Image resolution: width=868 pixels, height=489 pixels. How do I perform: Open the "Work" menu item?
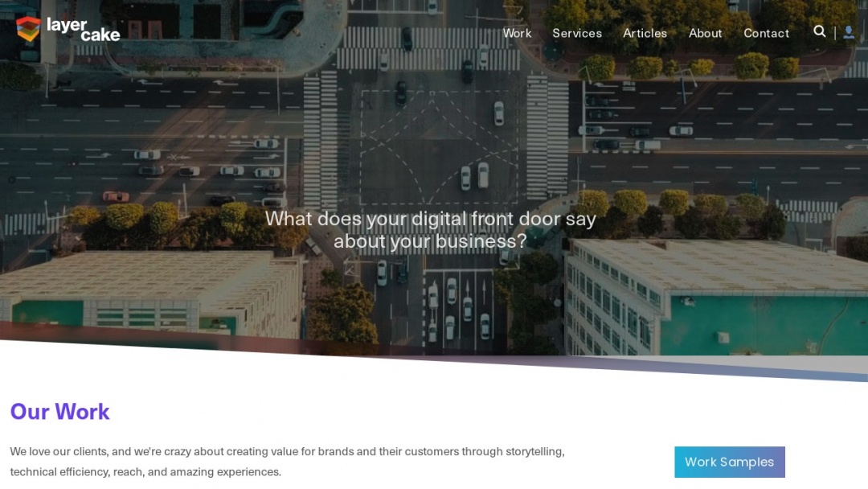(x=517, y=33)
